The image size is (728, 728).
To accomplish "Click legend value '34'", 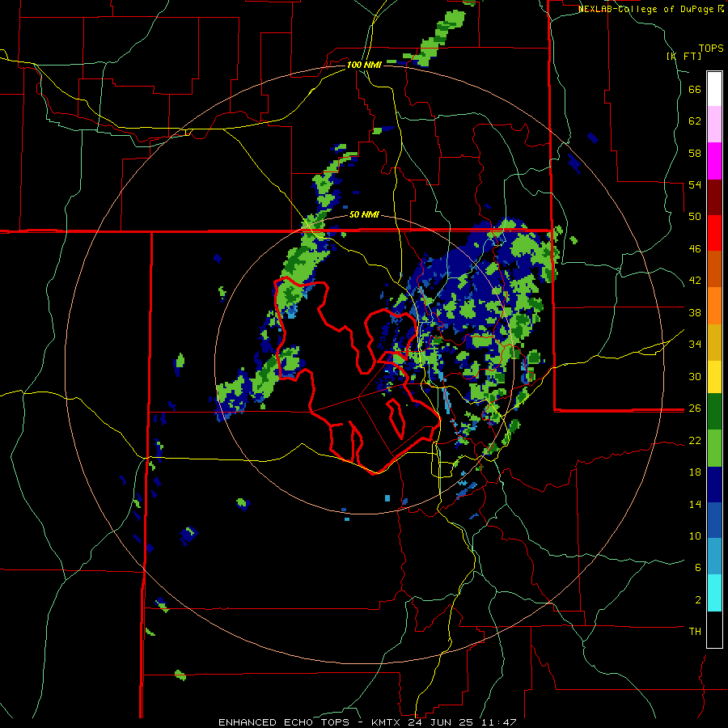I will pos(695,344).
